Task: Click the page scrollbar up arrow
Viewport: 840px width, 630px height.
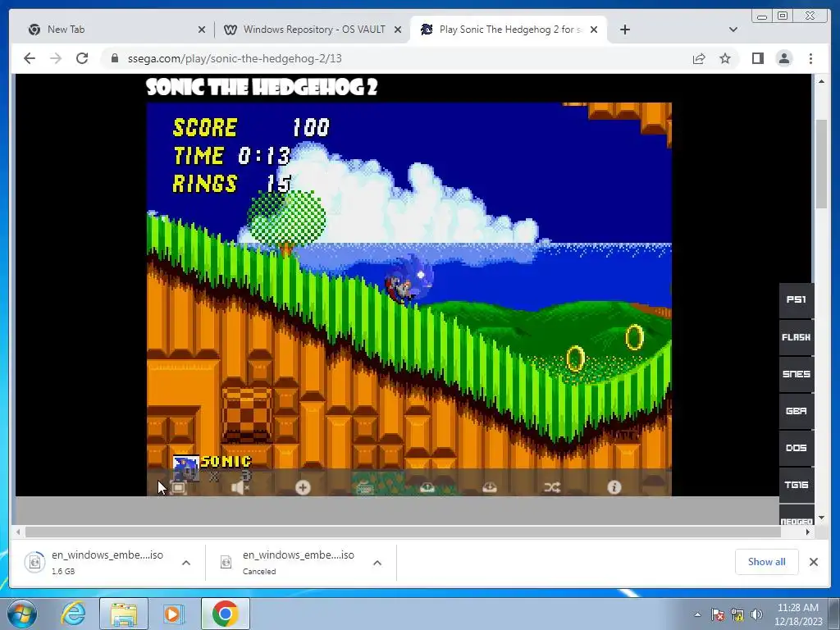Action: click(x=821, y=81)
